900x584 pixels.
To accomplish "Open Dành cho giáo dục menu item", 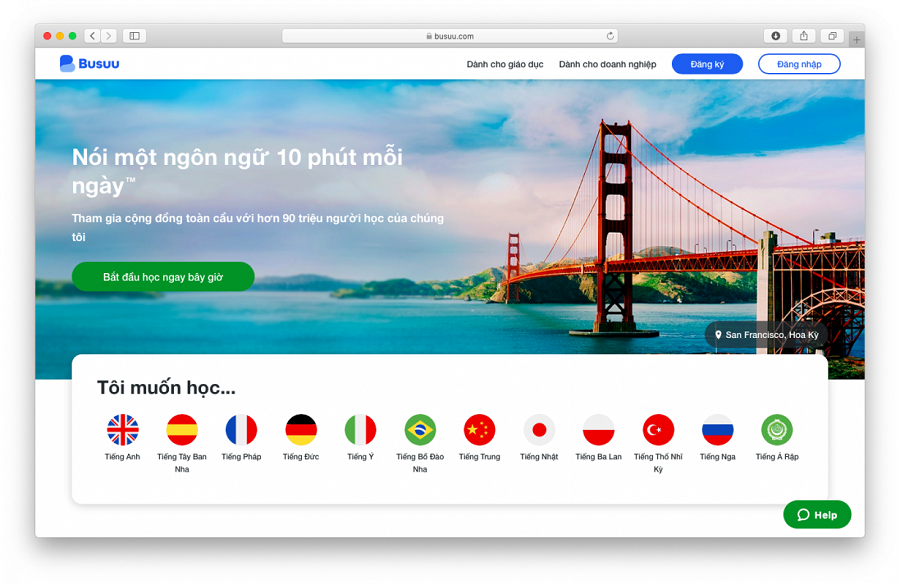I will [505, 64].
